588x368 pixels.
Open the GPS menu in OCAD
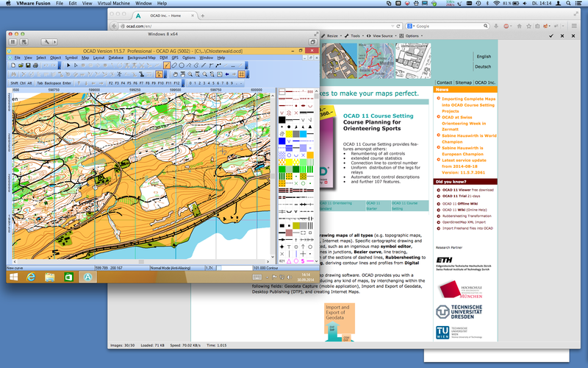[x=175, y=58]
